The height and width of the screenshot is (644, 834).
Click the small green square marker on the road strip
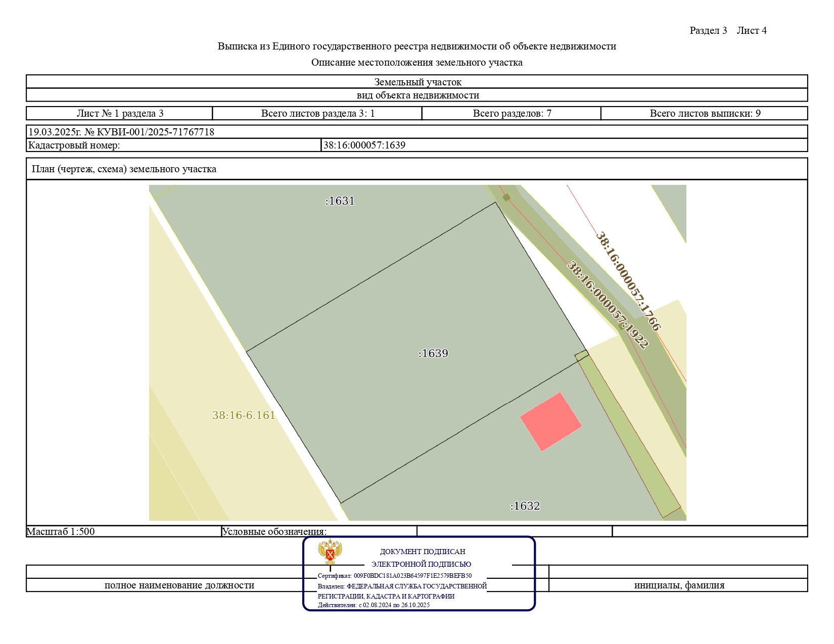pyautogui.click(x=506, y=197)
